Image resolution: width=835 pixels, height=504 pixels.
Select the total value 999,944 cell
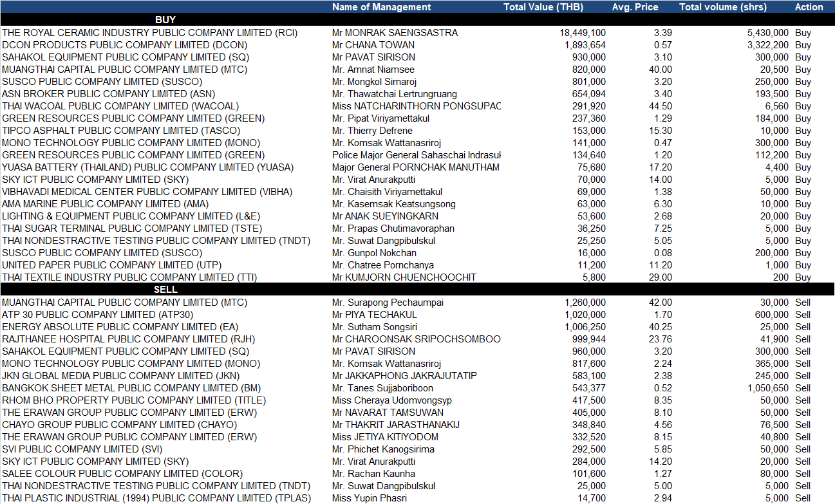589,339
